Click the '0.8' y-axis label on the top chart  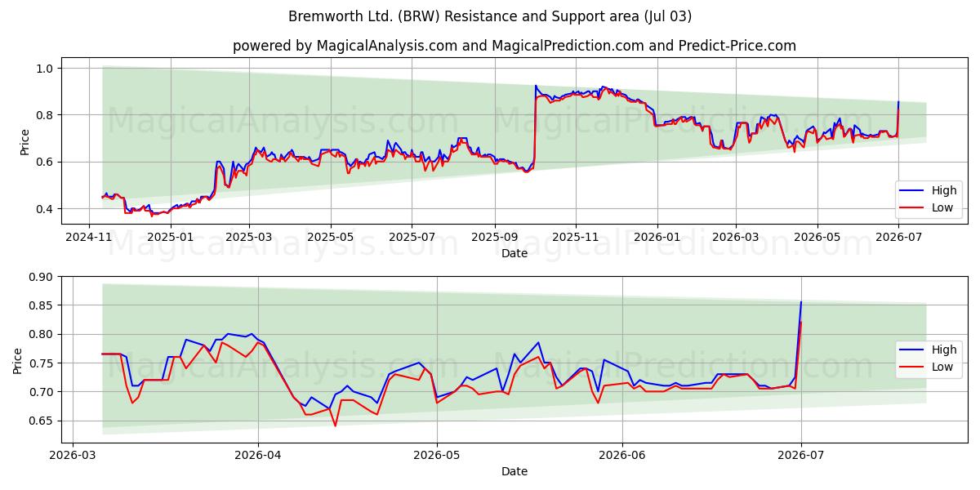46,115
